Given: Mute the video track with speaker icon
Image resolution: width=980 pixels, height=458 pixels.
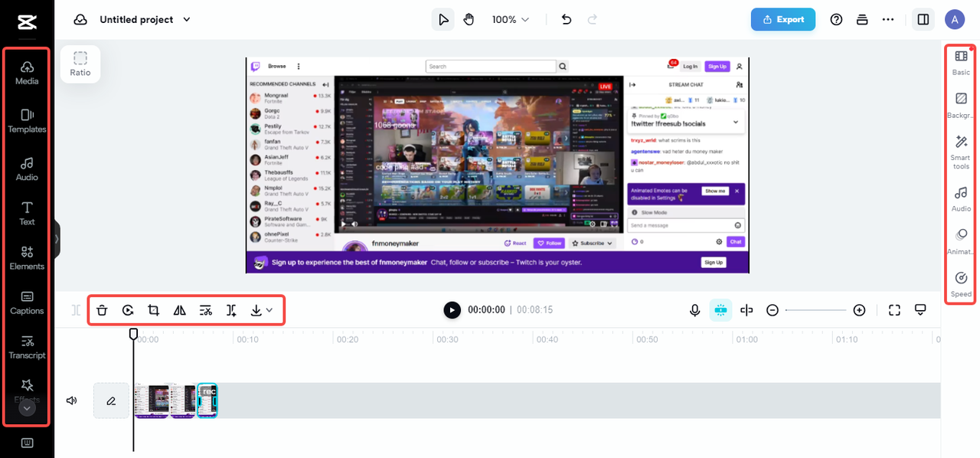Looking at the screenshot, I should pos(72,400).
